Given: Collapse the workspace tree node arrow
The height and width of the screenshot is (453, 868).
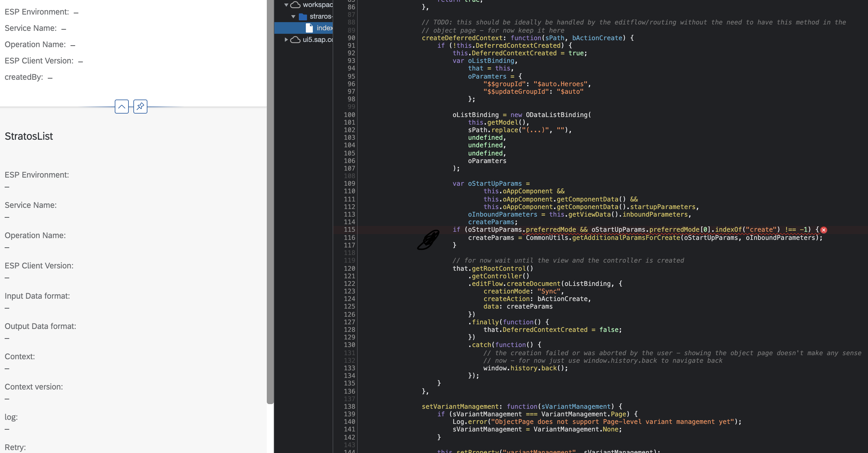Looking at the screenshot, I should (286, 5).
